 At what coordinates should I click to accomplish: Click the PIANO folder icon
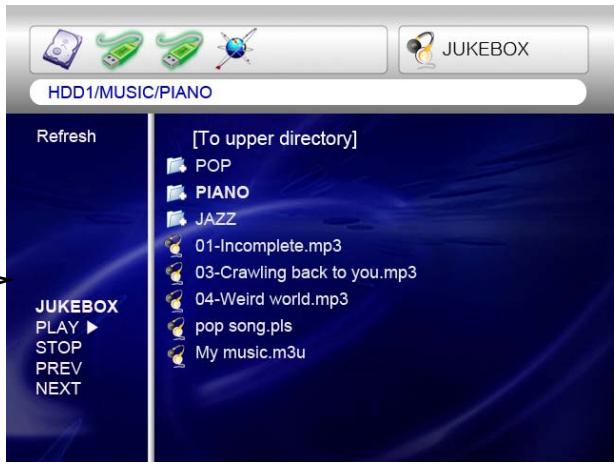click(176, 193)
